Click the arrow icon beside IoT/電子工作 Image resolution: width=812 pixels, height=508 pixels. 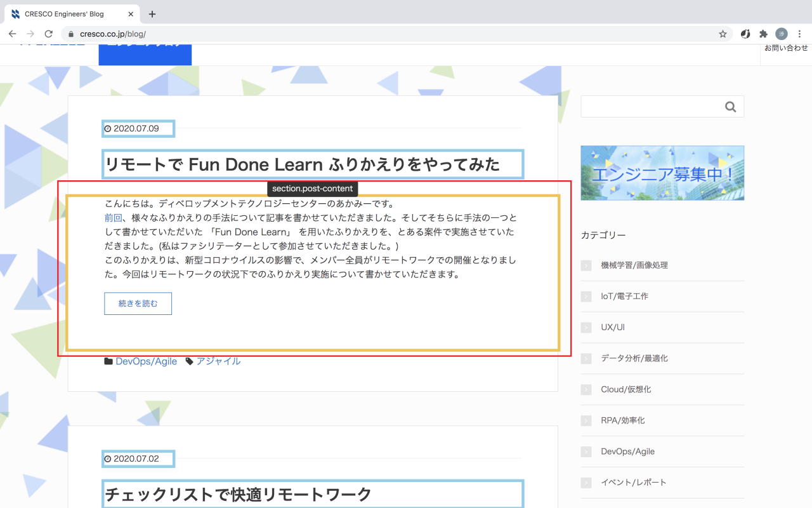pyautogui.click(x=586, y=297)
